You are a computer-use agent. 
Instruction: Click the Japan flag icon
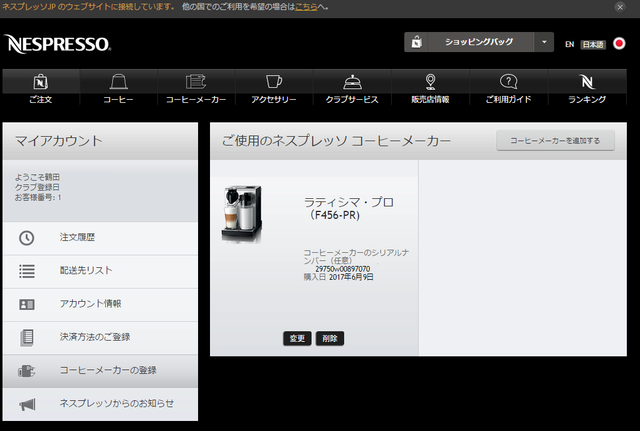pos(619,43)
